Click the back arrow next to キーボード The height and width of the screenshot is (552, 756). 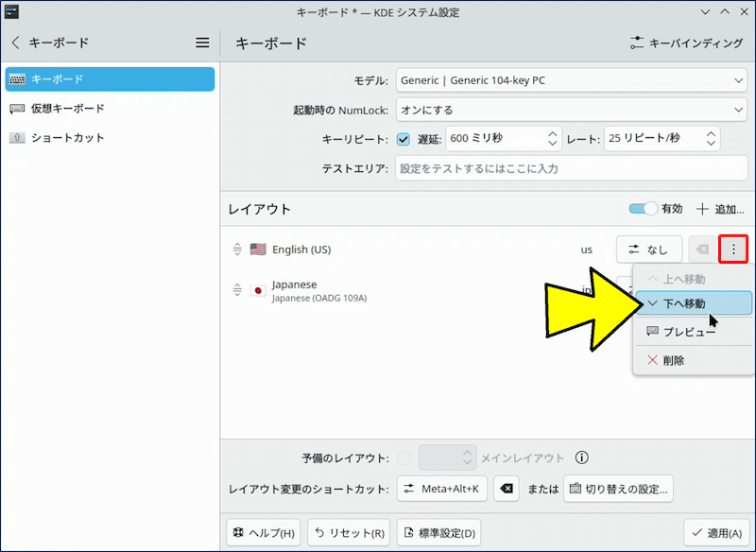click(x=15, y=43)
